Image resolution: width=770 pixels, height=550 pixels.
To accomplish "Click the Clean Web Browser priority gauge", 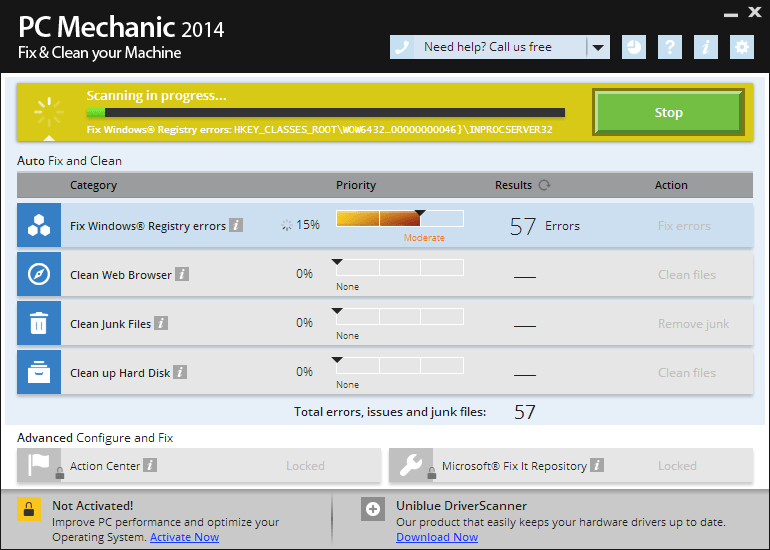I will [x=400, y=268].
